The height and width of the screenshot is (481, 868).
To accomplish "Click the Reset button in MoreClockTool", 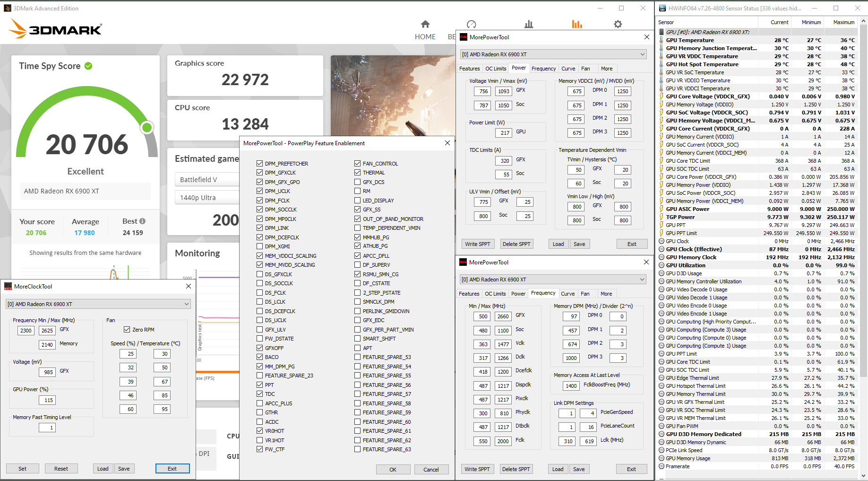I will [61, 469].
